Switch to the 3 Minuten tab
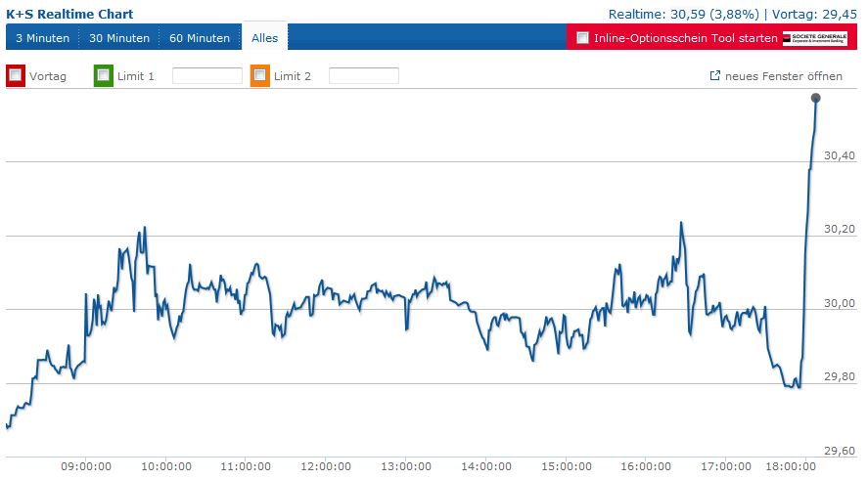868x480 pixels. [42, 38]
